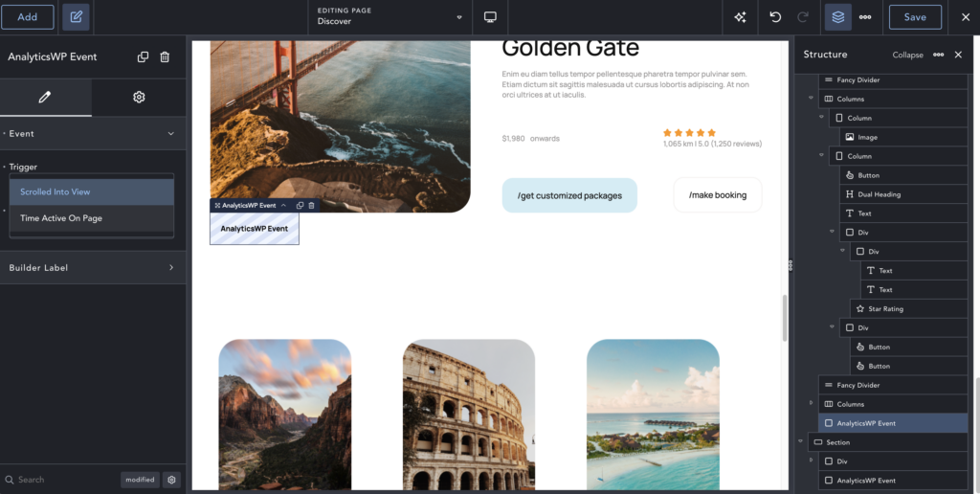Click the undo arrow icon
980x494 pixels.
775,17
